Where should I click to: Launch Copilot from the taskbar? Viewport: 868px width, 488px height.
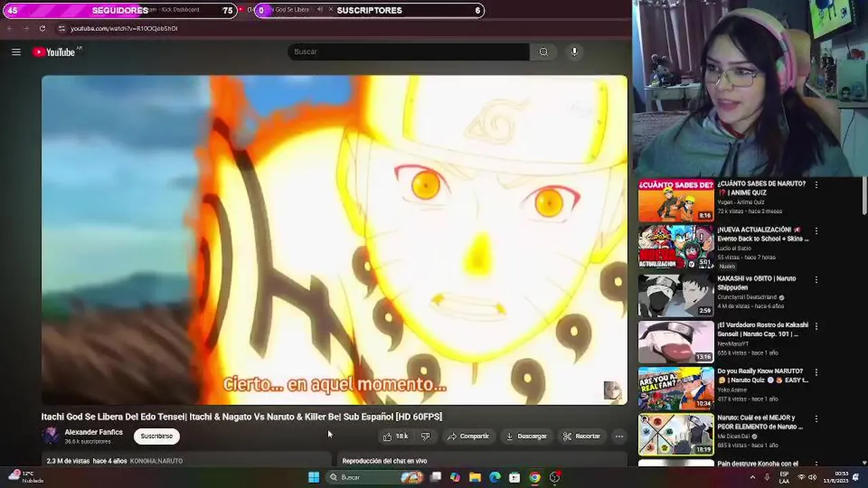[455, 477]
